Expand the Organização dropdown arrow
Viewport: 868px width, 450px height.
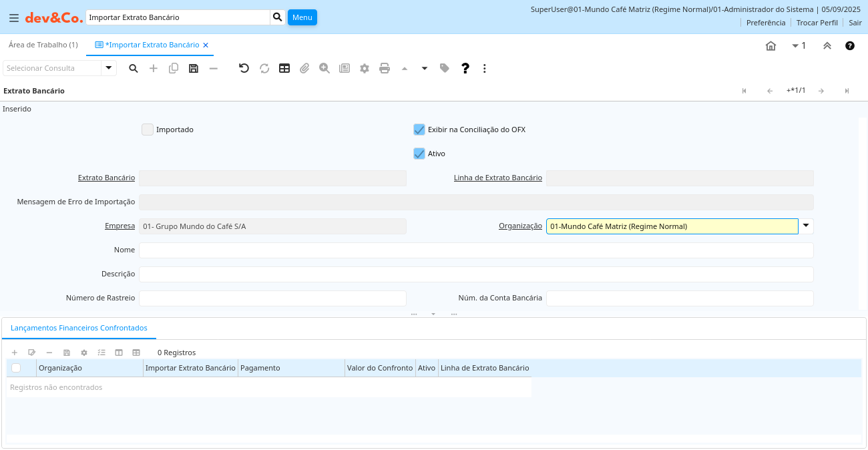(x=806, y=226)
